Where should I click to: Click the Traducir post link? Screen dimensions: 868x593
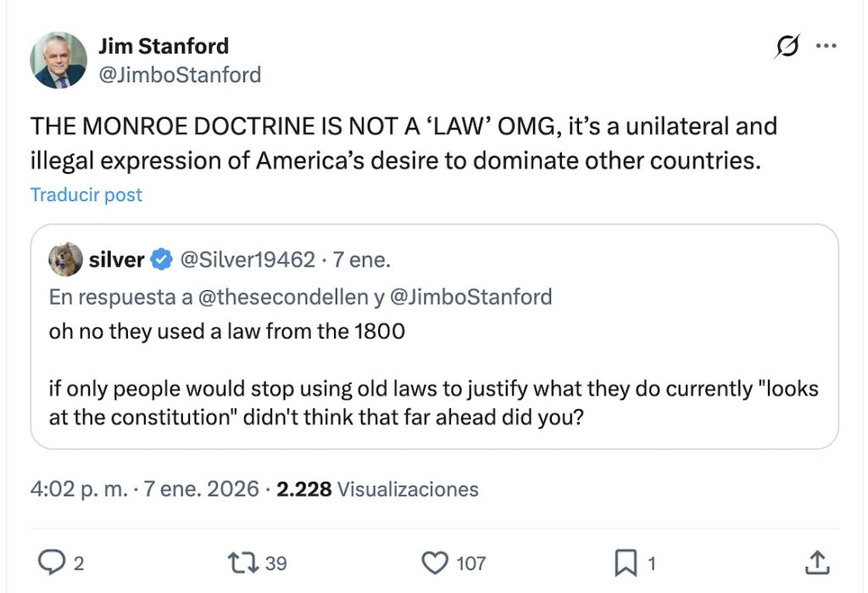click(x=86, y=194)
